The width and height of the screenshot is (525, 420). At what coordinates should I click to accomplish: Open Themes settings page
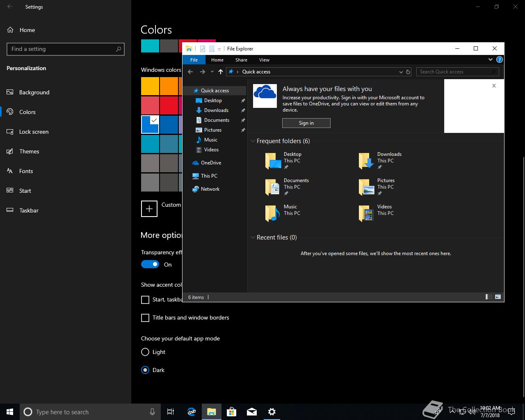[x=66, y=151]
